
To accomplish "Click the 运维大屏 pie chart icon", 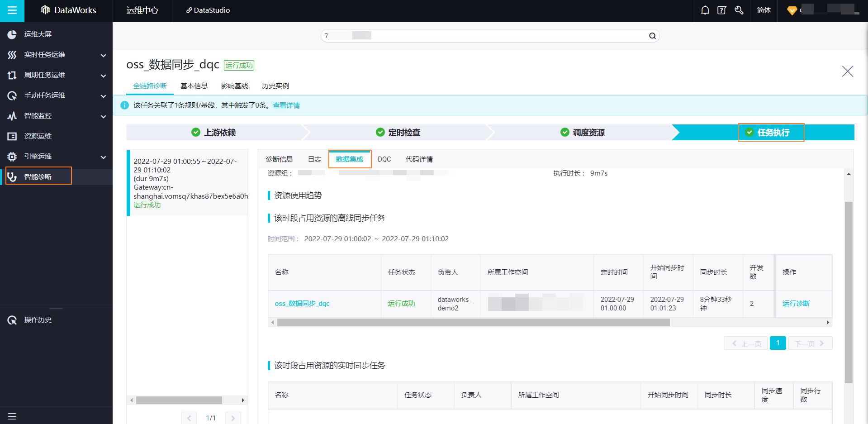I will click(12, 34).
